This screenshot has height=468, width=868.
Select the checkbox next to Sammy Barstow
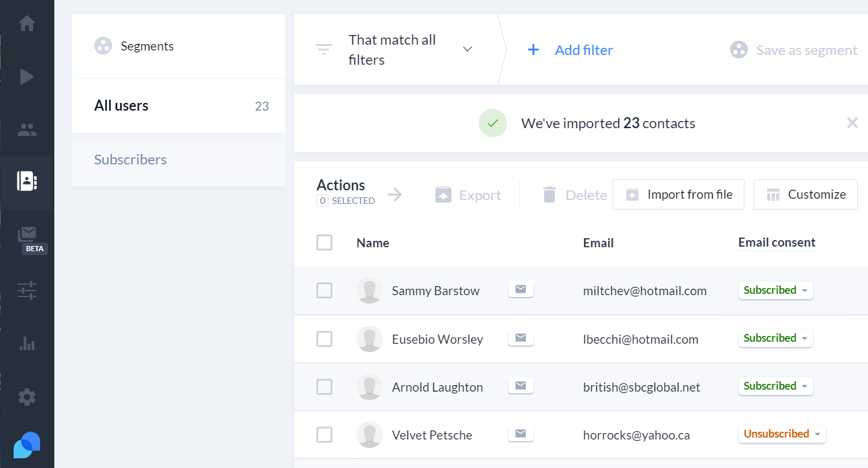point(324,290)
